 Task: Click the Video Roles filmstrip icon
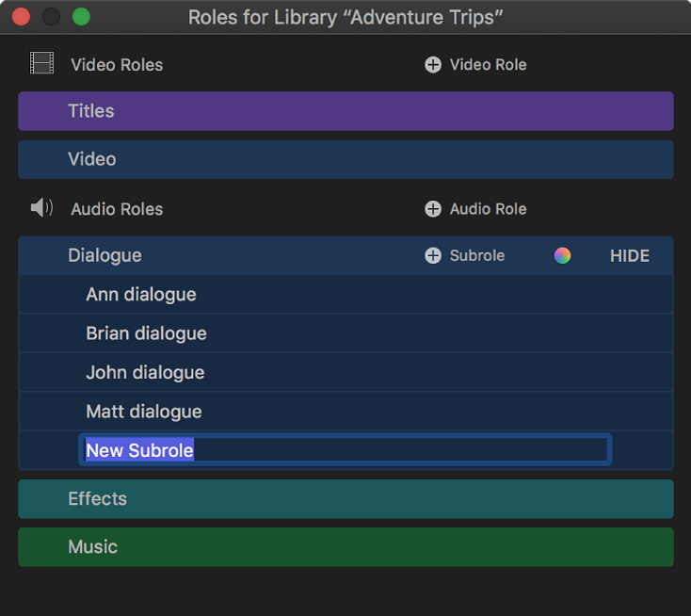41,64
